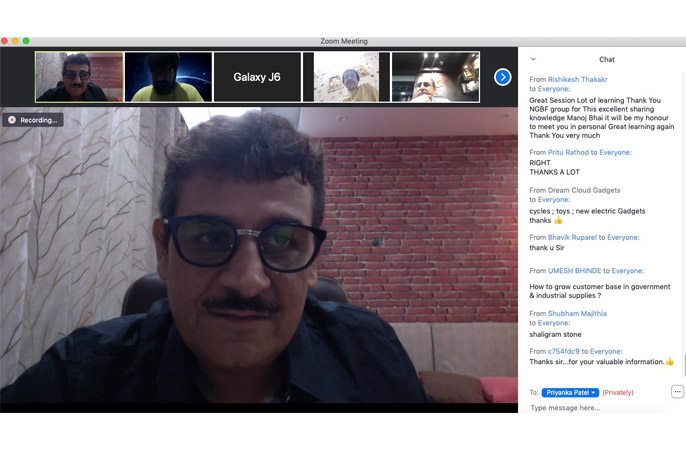The width and height of the screenshot is (686, 450).
Task: Click sender name Bhavik Ruparel
Action: 572,237
